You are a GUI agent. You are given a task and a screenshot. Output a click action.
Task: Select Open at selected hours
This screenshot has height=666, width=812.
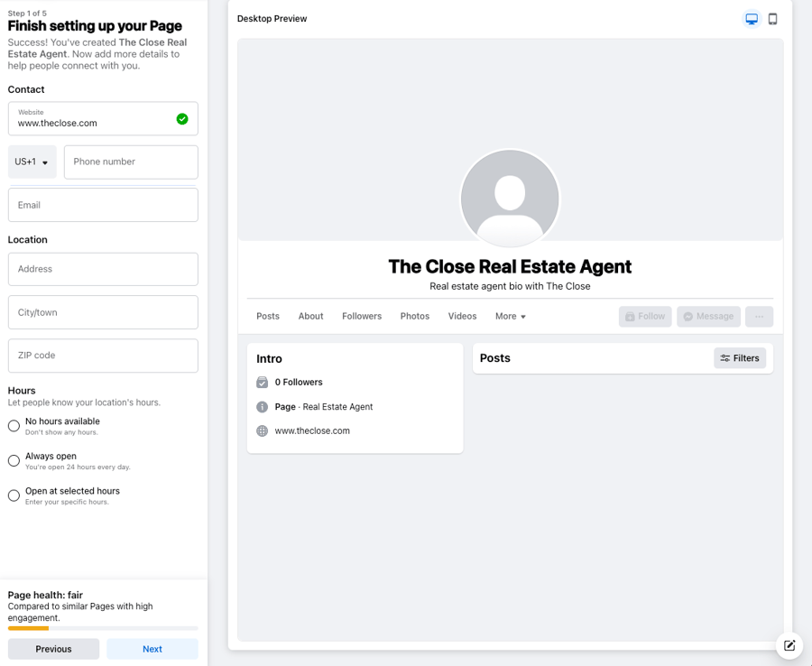(x=14, y=495)
